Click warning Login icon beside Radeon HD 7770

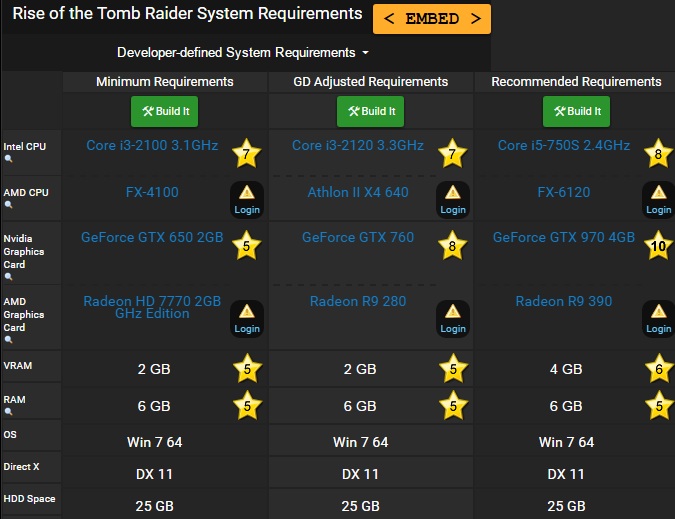click(x=247, y=318)
